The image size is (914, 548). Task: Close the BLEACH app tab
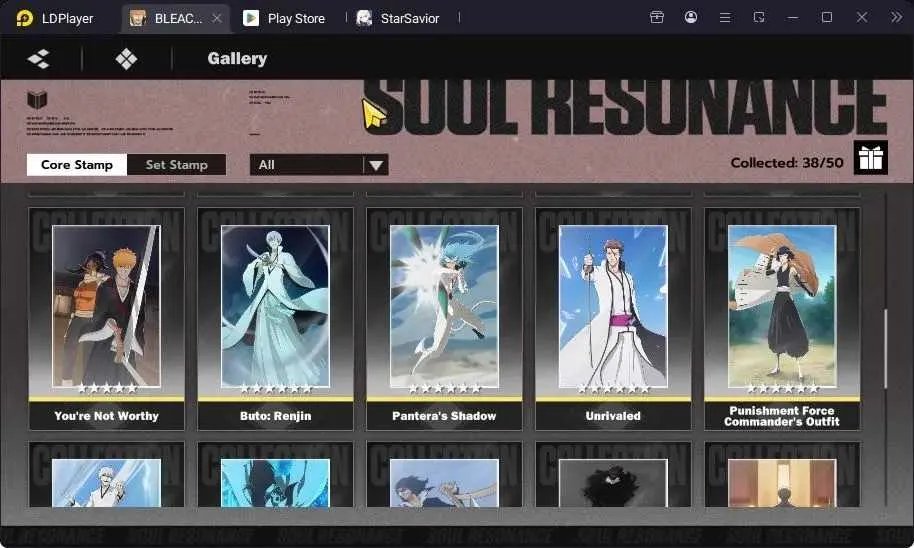tap(217, 18)
